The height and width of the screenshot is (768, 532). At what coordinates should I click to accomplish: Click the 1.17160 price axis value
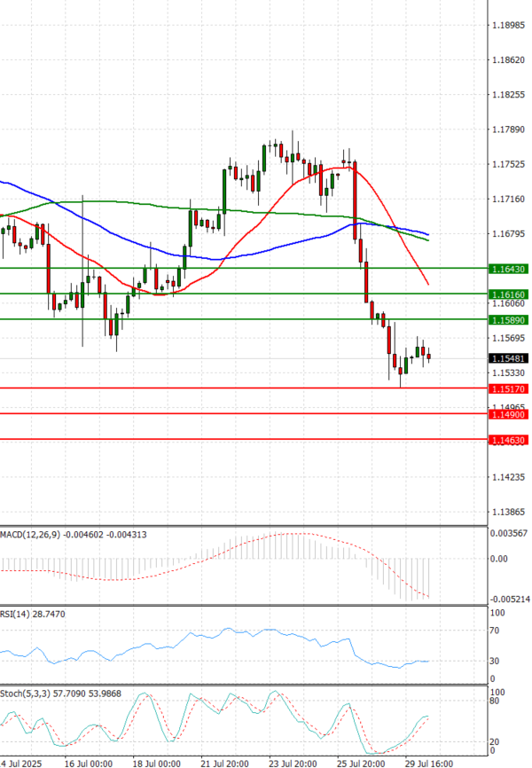[508, 199]
